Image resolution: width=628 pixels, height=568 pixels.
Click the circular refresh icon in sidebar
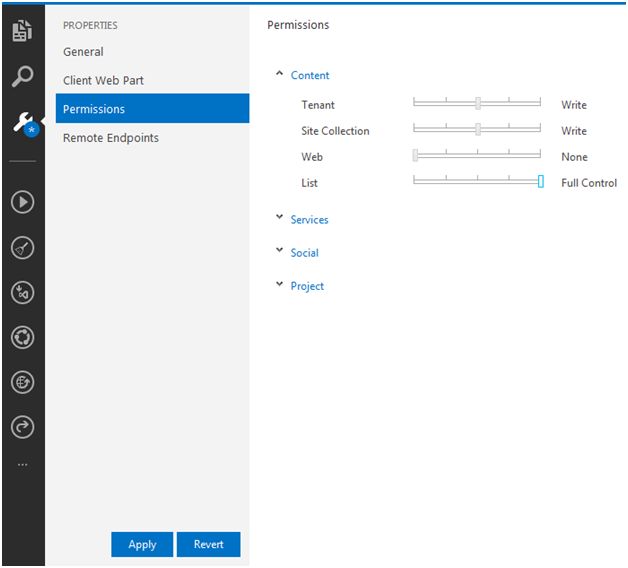(x=22, y=338)
